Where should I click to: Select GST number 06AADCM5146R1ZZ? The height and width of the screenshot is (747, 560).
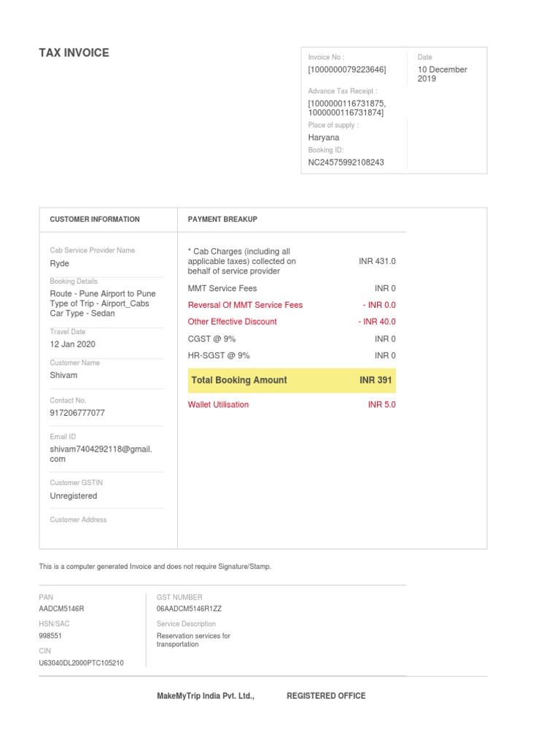(x=189, y=609)
